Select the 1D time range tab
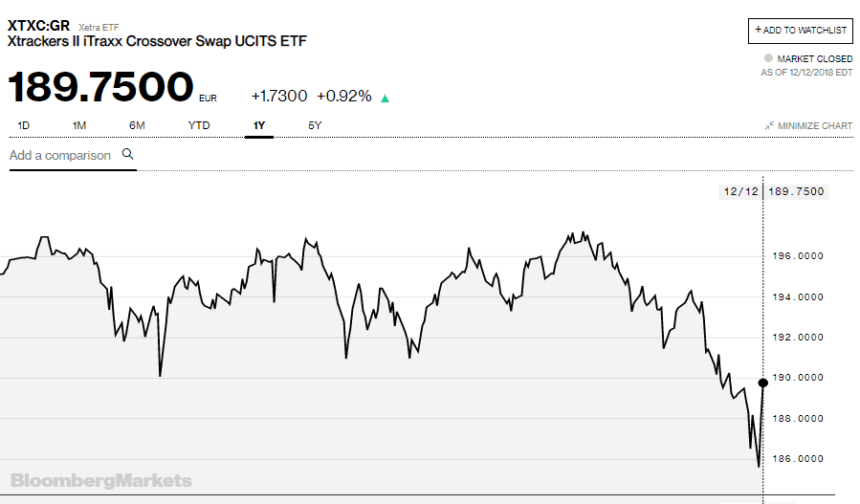860x504 pixels. click(24, 125)
